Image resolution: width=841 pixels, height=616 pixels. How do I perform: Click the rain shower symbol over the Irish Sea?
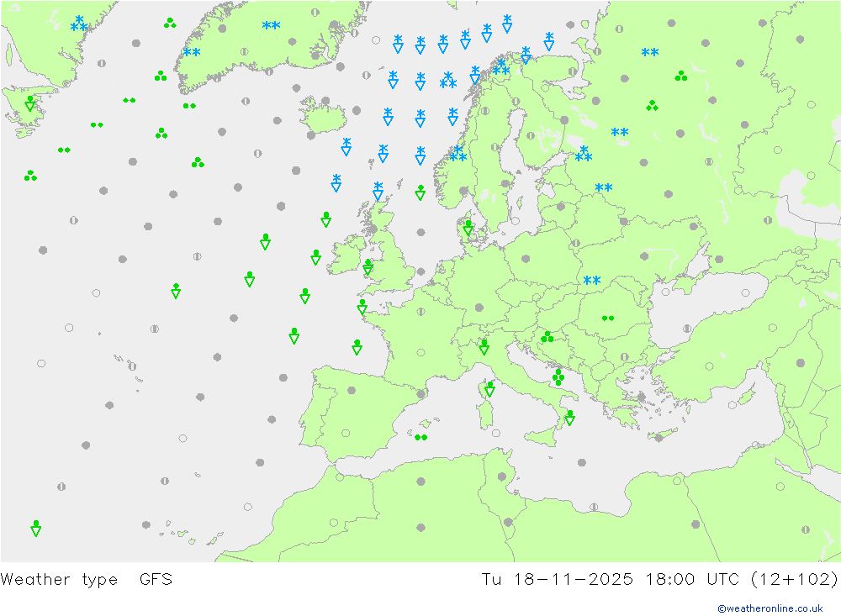pyautogui.click(x=368, y=266)
